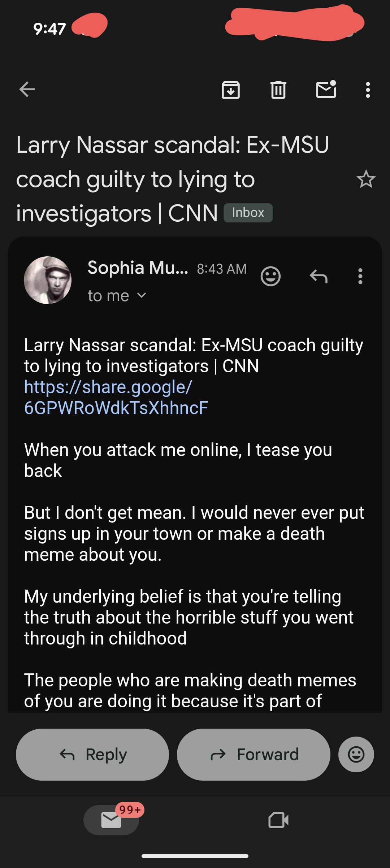Tap the Inbox label chip
This screenshot has width=390, height=868.
pyautogui.click(x=248, y=213)
